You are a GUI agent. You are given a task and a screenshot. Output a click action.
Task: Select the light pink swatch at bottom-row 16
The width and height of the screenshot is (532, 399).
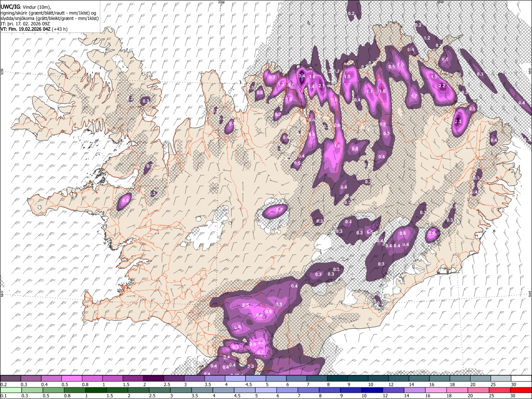[435, 390]
